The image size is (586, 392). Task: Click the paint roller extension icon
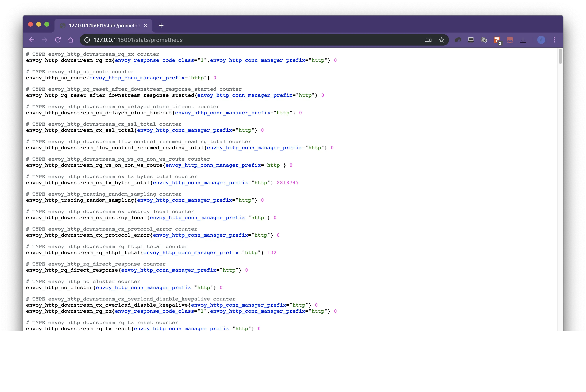(497, 40)
